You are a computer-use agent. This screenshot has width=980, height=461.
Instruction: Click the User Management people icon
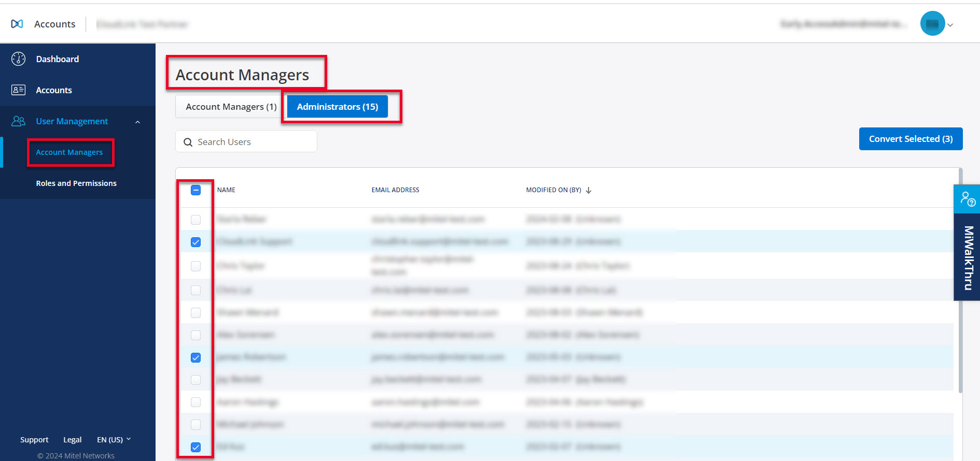(x=18, y=121)
